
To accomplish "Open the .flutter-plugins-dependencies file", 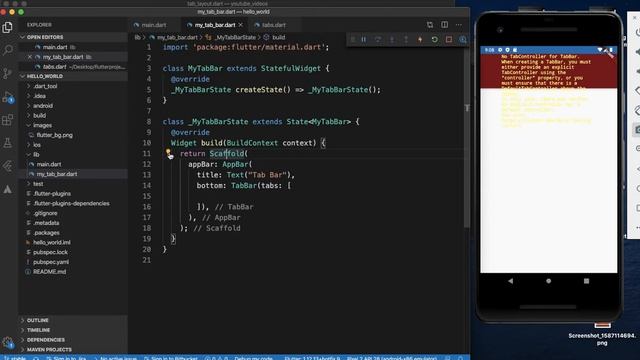I will tap(73, 204).
